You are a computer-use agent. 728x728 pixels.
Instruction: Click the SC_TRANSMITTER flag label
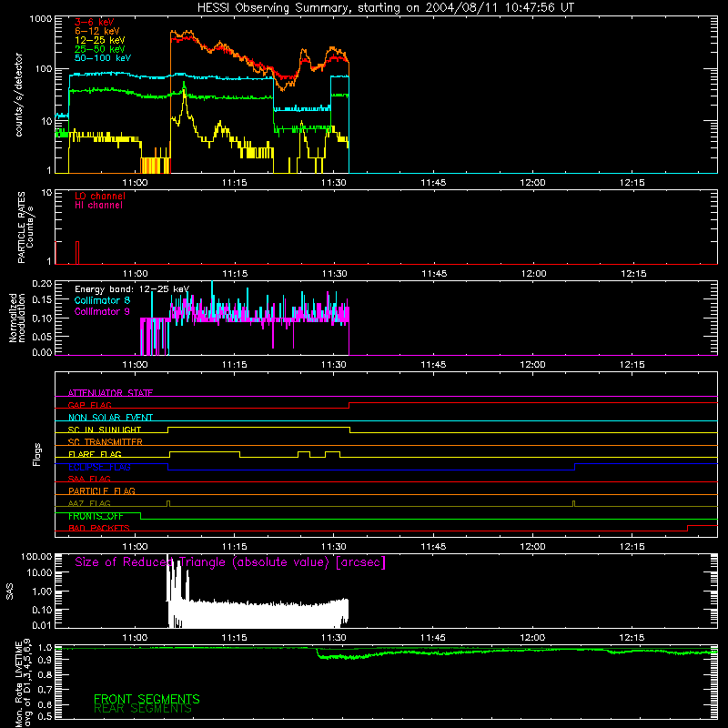(106, 442)
